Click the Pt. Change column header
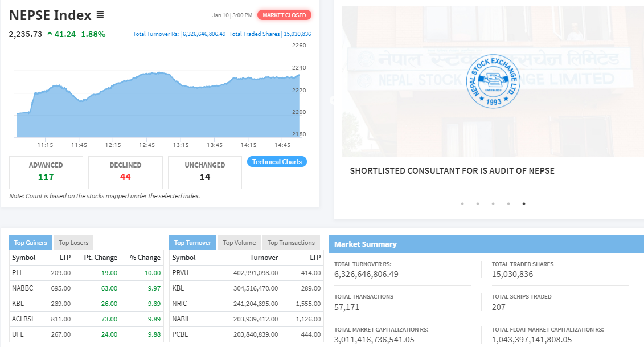Screen dimensions: 644x347 click(101, 258)
